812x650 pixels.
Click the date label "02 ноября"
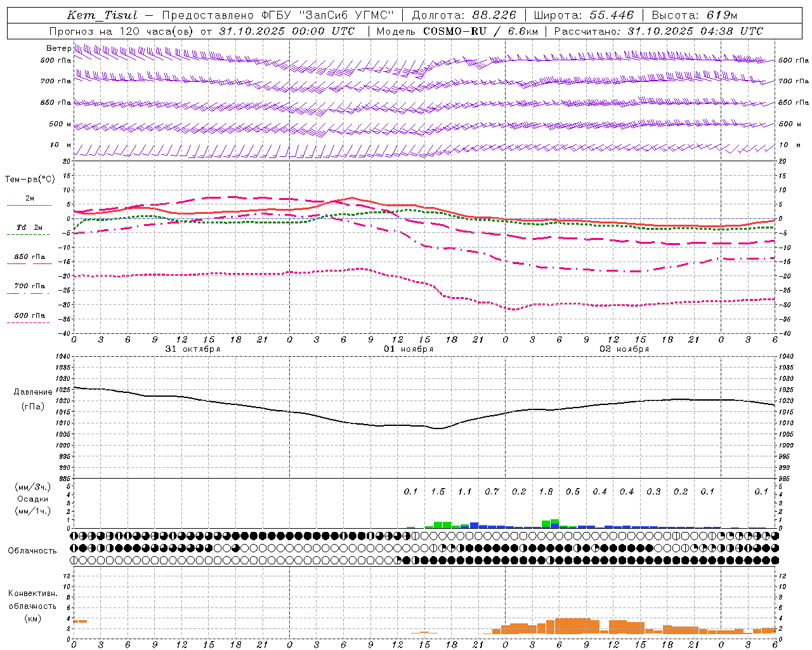click(x=624, y=348)
